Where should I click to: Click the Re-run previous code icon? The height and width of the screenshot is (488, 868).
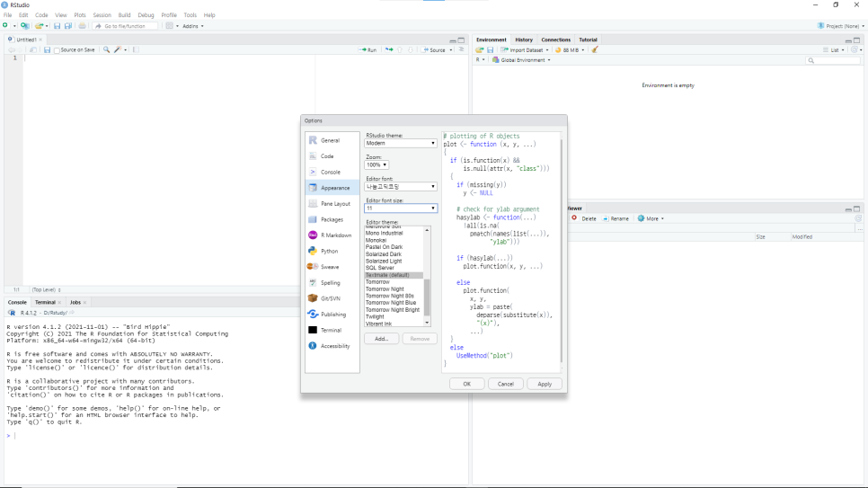click(389, 49)
